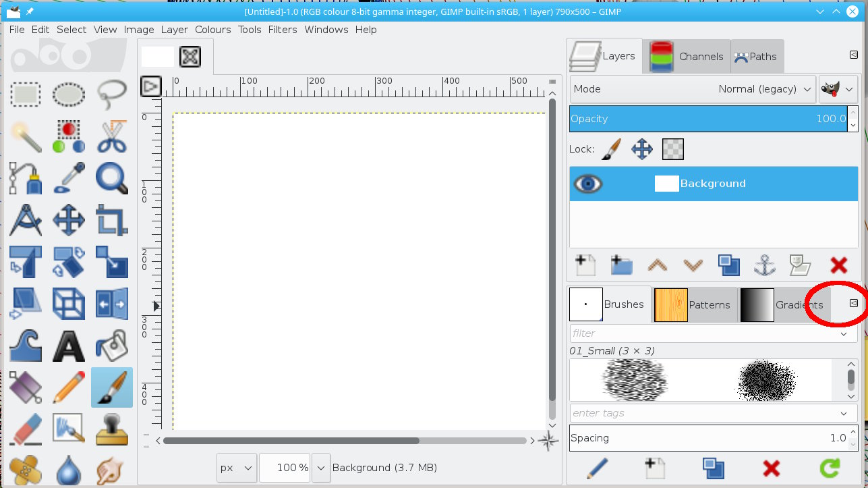
Task: Open the Filters menu
Action: [283, 30]
